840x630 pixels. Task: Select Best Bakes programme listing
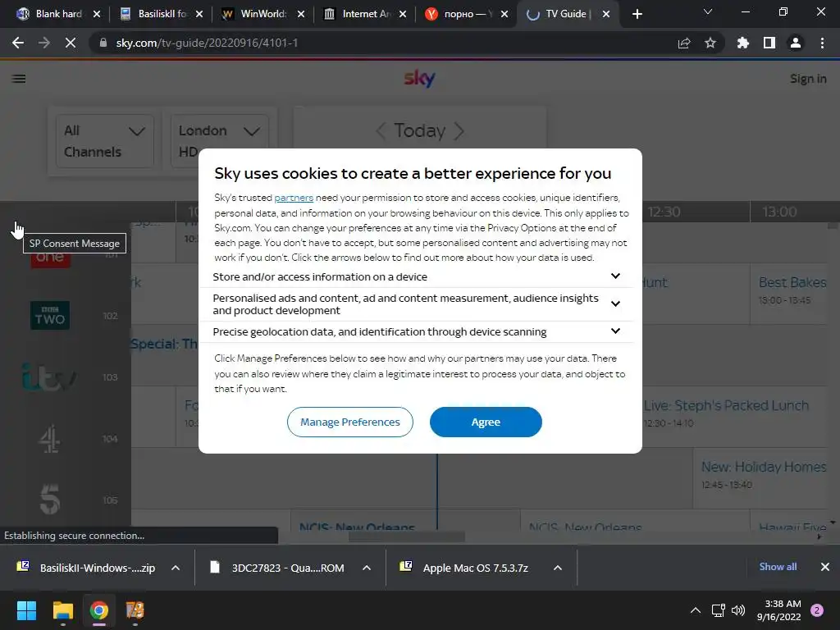pyautogui.click(x=788, y=294)
